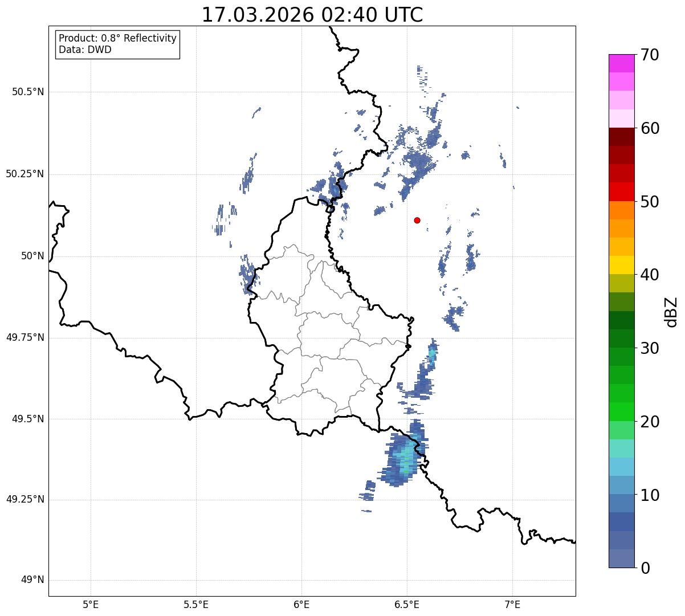Click the magenta top colorbar swatch
The width and height of the screenshot is (685, 616).
click(622, 63)
